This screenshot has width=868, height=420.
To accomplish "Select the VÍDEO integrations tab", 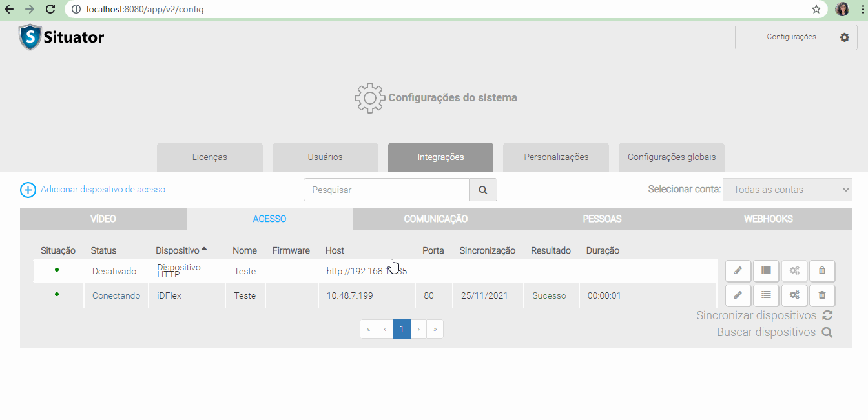I will (103, 219).
